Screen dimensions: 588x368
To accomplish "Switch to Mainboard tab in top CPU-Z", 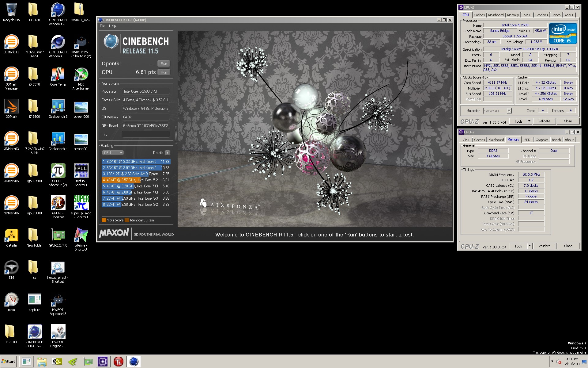I will tap(496, 15).
